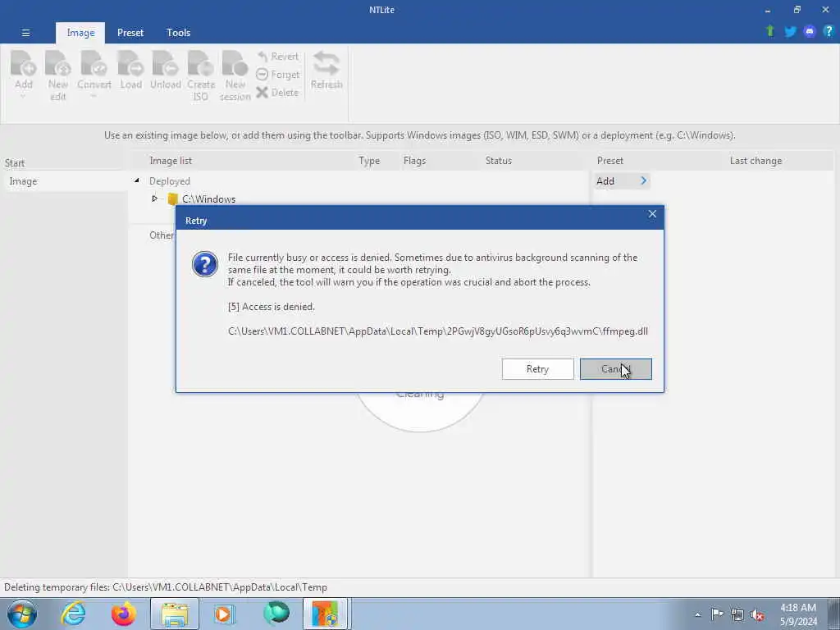Click the Forget toolbar item
This screenshot has width=840, height=630.
coord(277,75)
